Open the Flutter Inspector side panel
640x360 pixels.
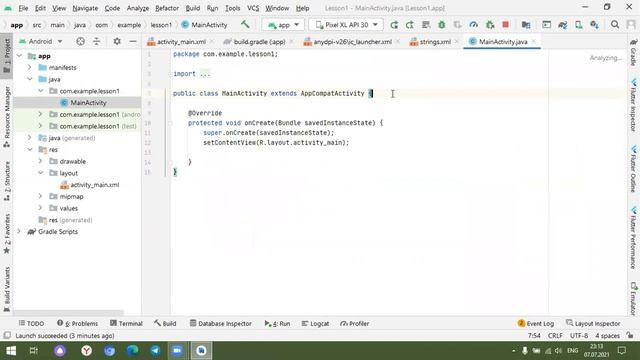(x=633, y=106)
